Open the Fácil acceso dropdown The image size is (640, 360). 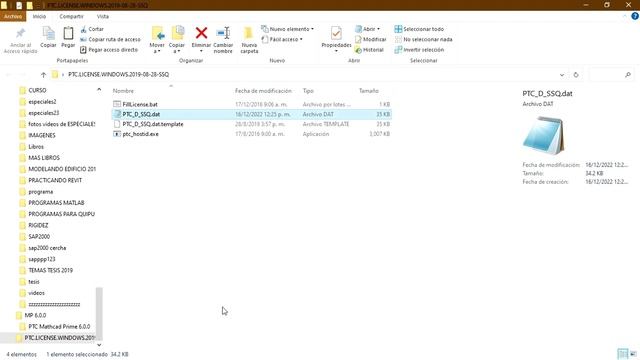point(282,39)
